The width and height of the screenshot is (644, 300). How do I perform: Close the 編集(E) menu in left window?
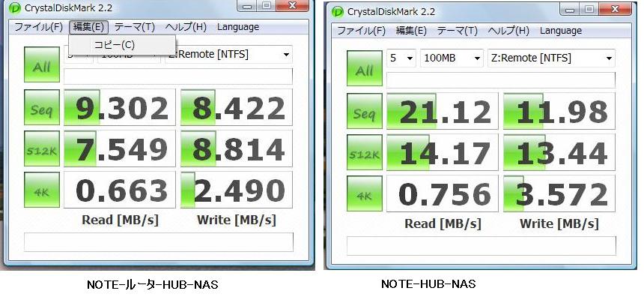[88, 27]
